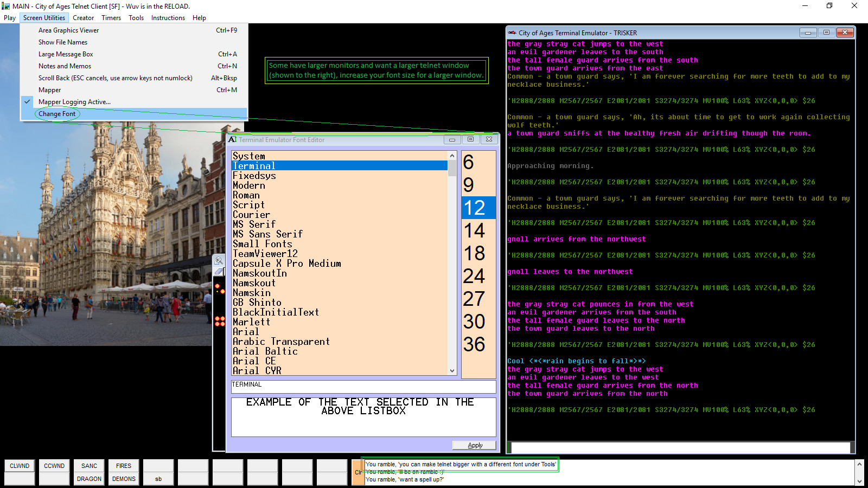Image resolution: width=868 pixels, height=488 pixels.
Task: Trigger the FIRES DEMONS macro
Action: click(x=123, y=472)
